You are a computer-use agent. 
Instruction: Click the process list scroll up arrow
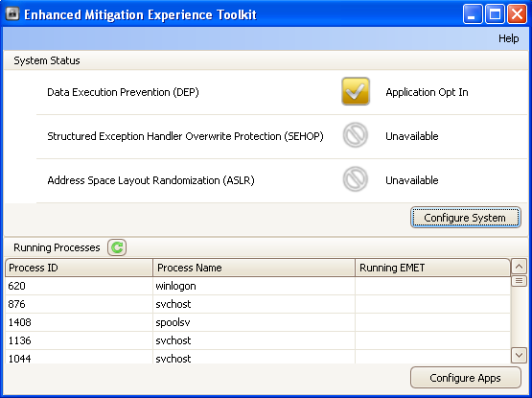[519, 267]
